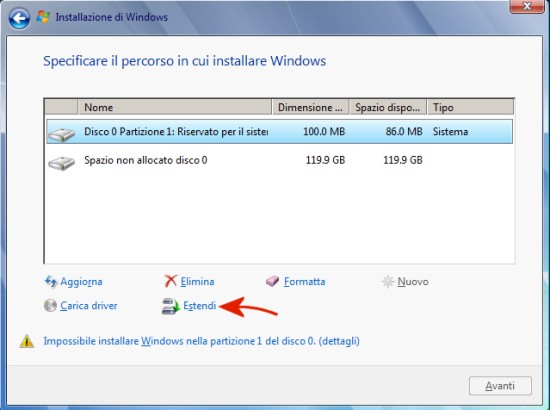The image size is (550, 410).
Task: Open the Impossibile installare Windows warning details
Action: pos(201,341)
